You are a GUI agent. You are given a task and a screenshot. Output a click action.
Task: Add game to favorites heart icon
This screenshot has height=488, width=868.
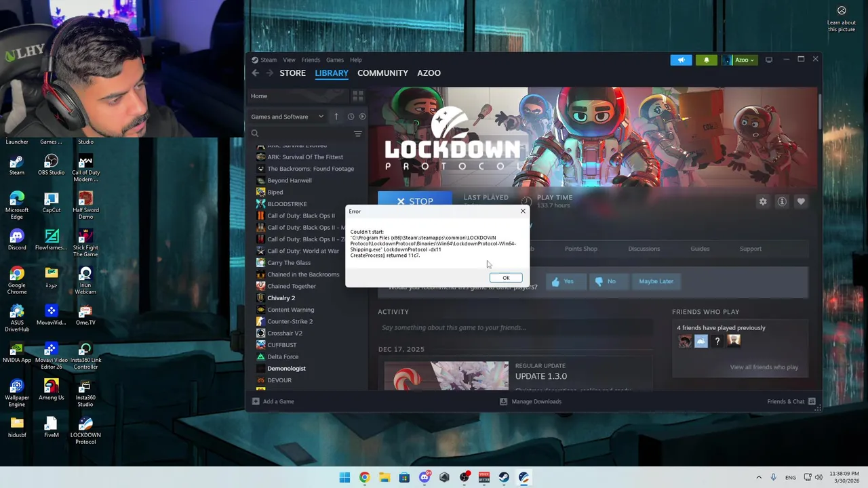[801, 201]
